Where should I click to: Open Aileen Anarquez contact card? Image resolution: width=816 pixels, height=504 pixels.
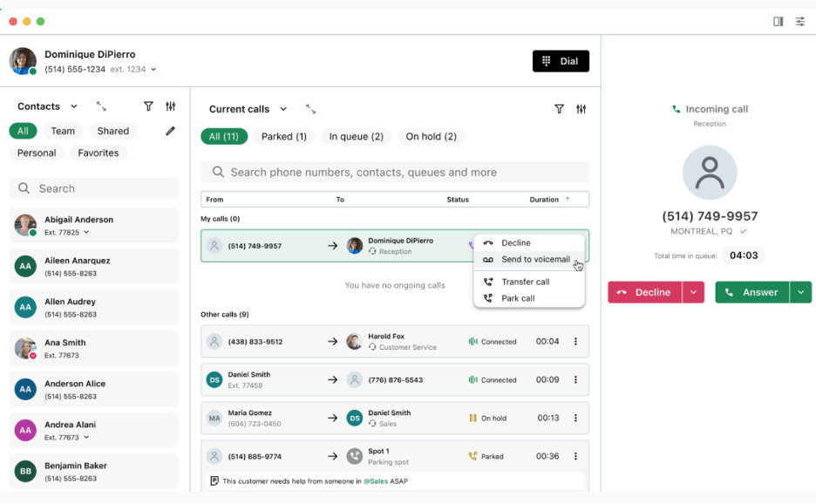coord(93,267)
